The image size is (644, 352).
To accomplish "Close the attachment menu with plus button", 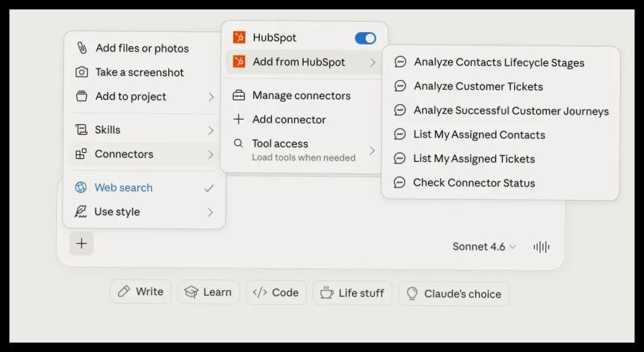I will click(x=82, y=243).
